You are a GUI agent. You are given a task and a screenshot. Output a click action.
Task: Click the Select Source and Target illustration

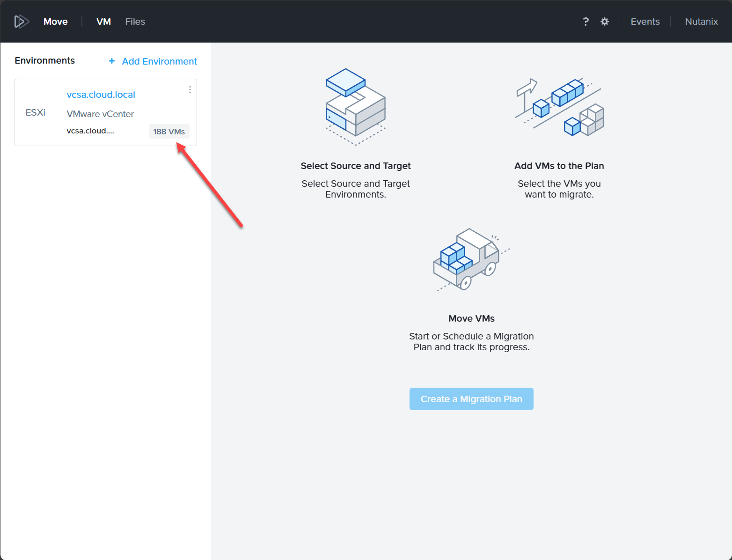pos(356,107)
